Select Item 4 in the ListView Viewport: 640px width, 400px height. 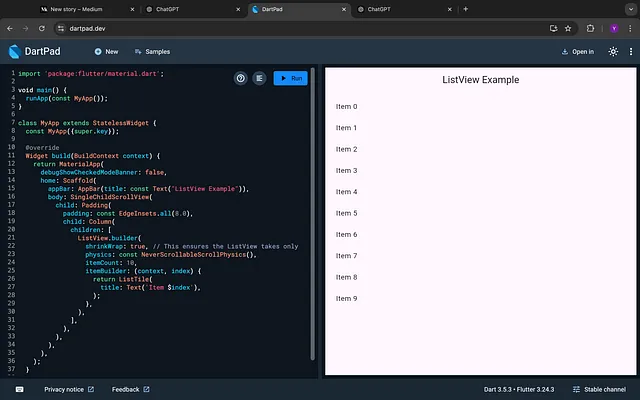click(x=480, y=192)
